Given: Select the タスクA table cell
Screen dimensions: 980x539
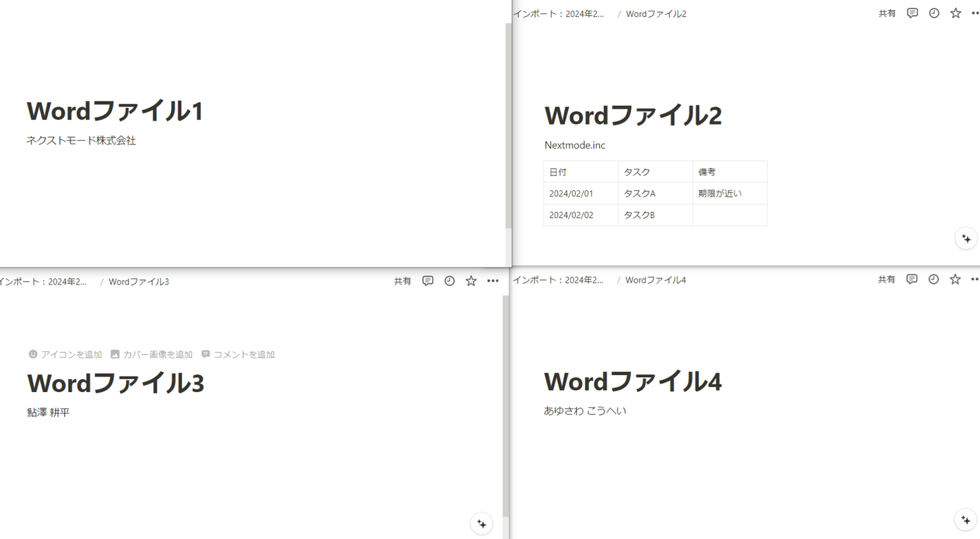Looking at the screenshot, I should point(640,193).
